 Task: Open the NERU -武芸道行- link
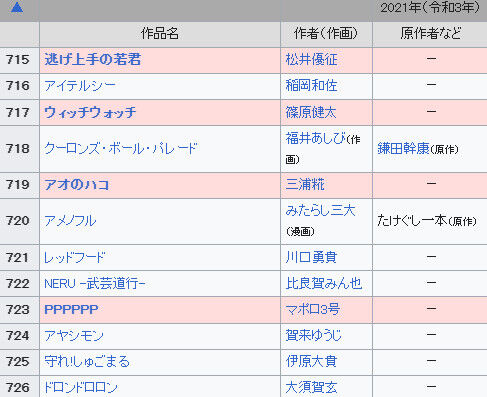95,284
